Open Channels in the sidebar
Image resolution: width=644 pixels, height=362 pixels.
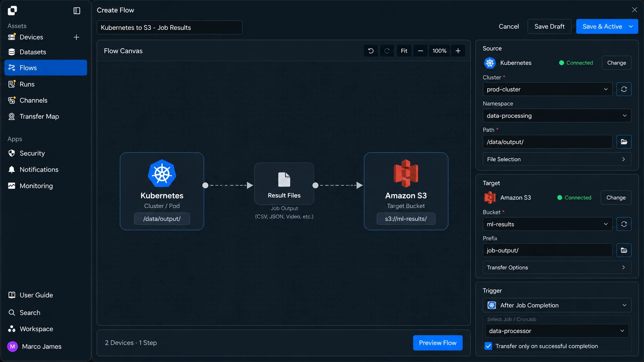[x=45, y=100]
